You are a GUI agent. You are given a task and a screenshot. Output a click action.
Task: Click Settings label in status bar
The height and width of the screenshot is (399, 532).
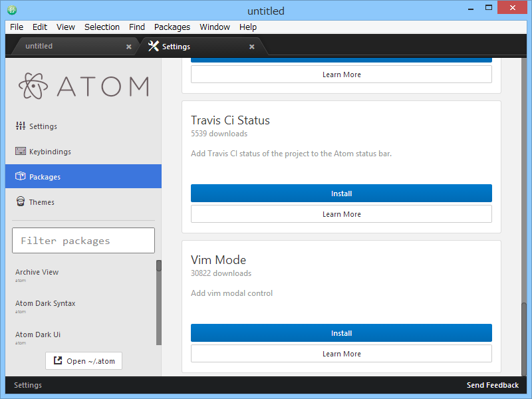pos(28,385)
